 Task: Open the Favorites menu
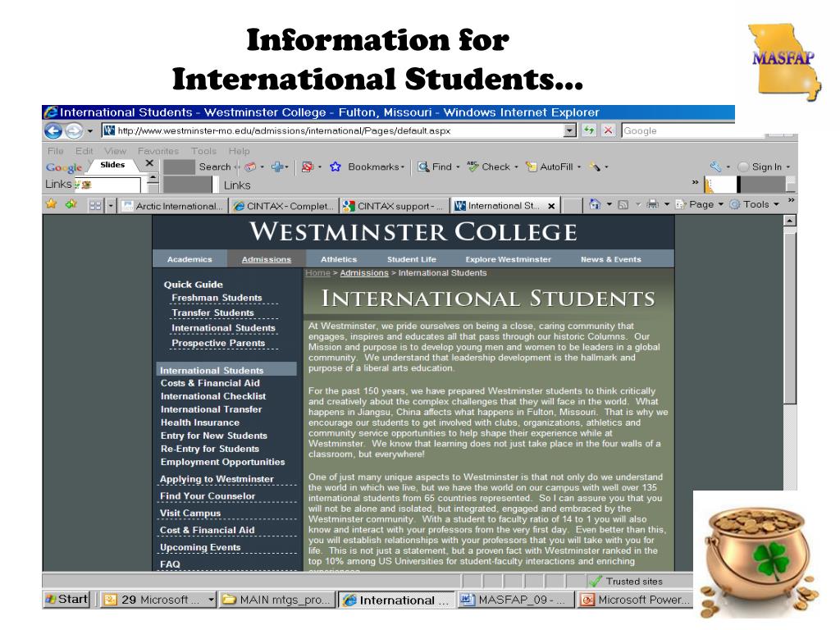pos(158,151)
